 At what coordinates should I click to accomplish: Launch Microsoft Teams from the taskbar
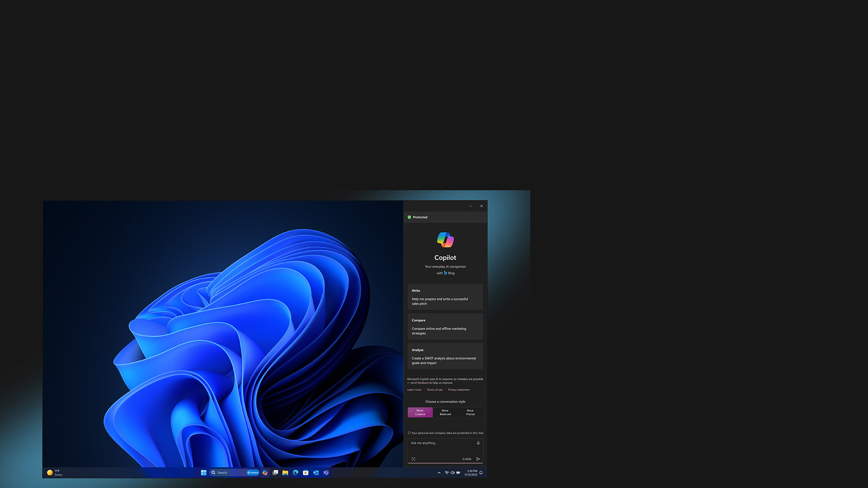click(326, 473)
